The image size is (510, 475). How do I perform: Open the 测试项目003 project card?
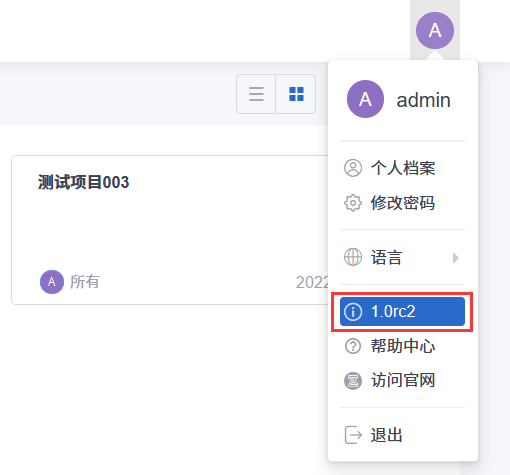coord(170,230)
